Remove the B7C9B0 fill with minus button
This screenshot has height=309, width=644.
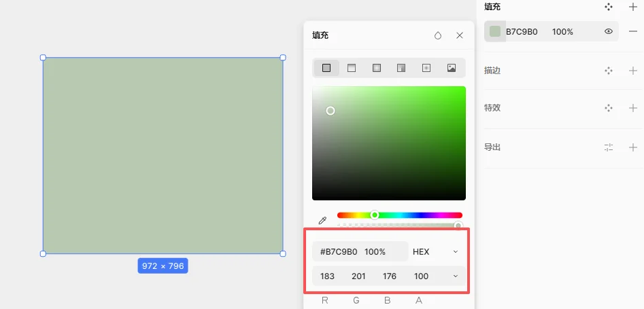tap(633, 31)
